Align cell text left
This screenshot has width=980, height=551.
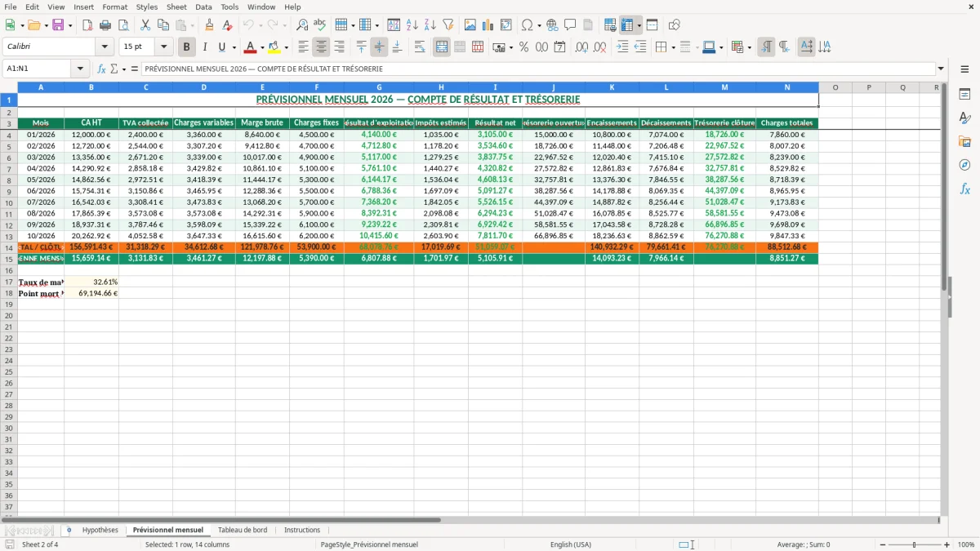tap(304, 47)
